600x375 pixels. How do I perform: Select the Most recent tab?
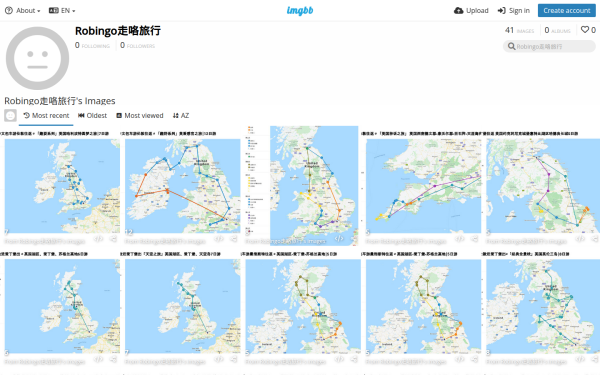tap(46, 116)
